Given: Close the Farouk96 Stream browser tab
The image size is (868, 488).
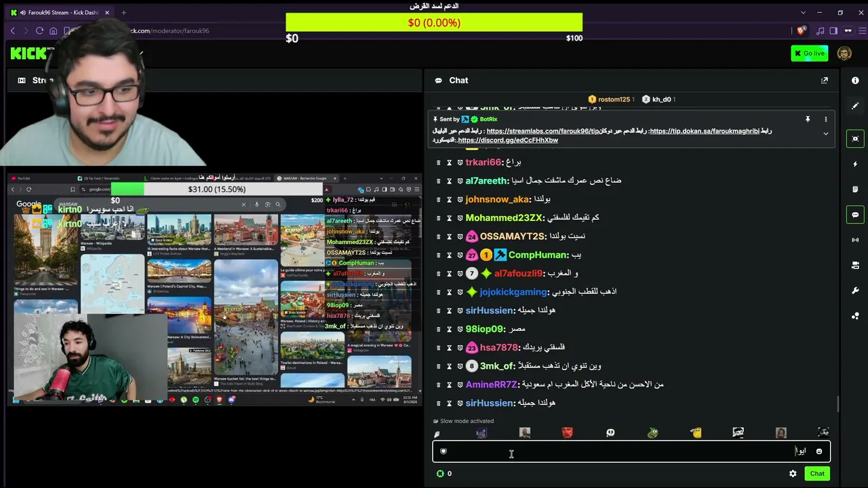Looking at the screenshot, I should (106, 12).
